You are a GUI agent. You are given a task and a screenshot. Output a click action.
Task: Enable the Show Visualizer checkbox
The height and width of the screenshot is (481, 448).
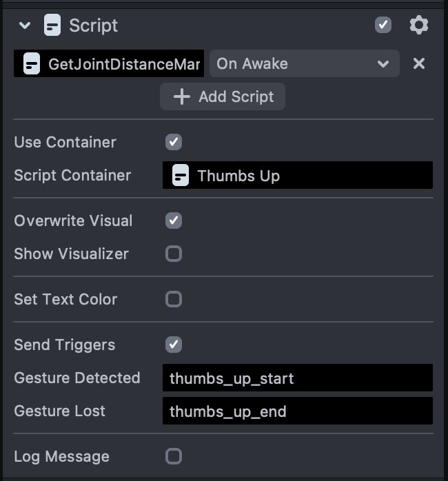pyautogui.click(x=174, y=254)
